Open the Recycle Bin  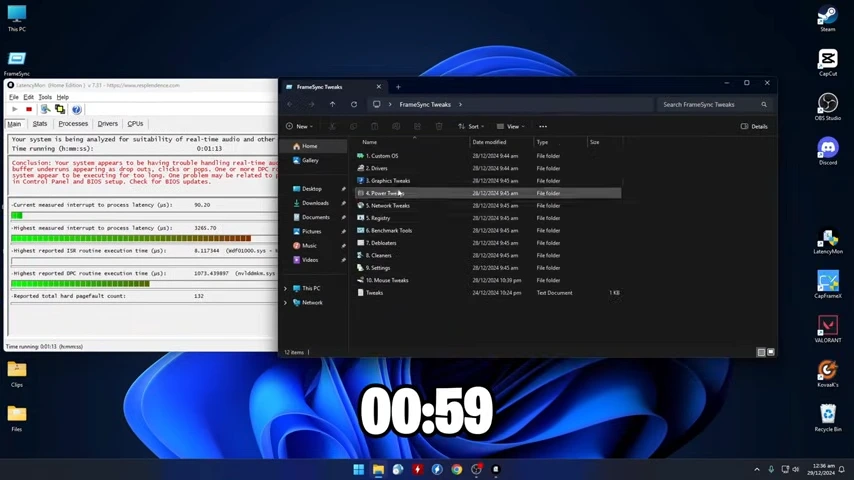click(x=828, y=418)
